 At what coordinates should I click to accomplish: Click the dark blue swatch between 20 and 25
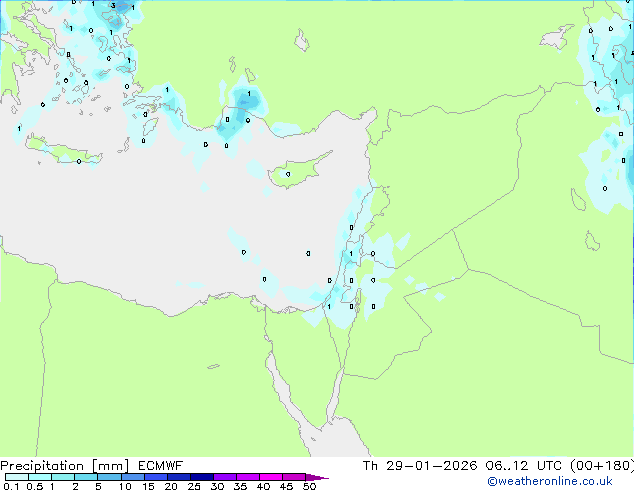179,477
